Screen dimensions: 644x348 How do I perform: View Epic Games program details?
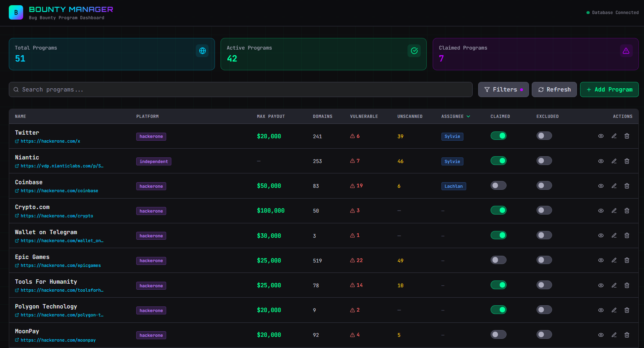coord(601,260)
